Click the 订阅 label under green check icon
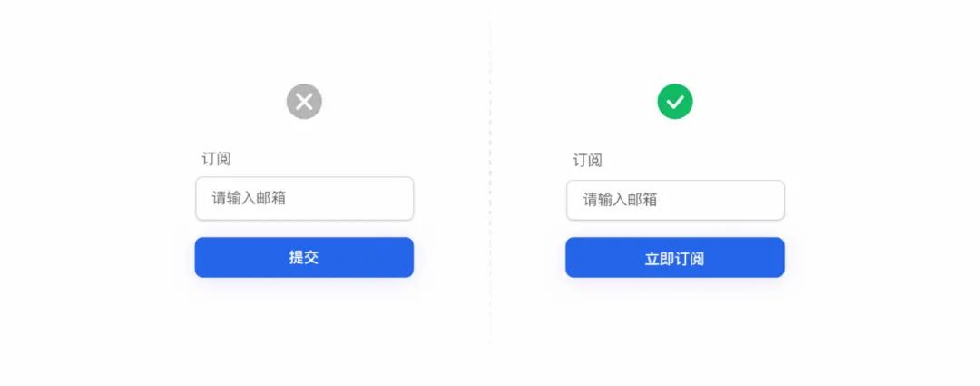This screenshot has height=386, width=980. [x=587, y=160]
